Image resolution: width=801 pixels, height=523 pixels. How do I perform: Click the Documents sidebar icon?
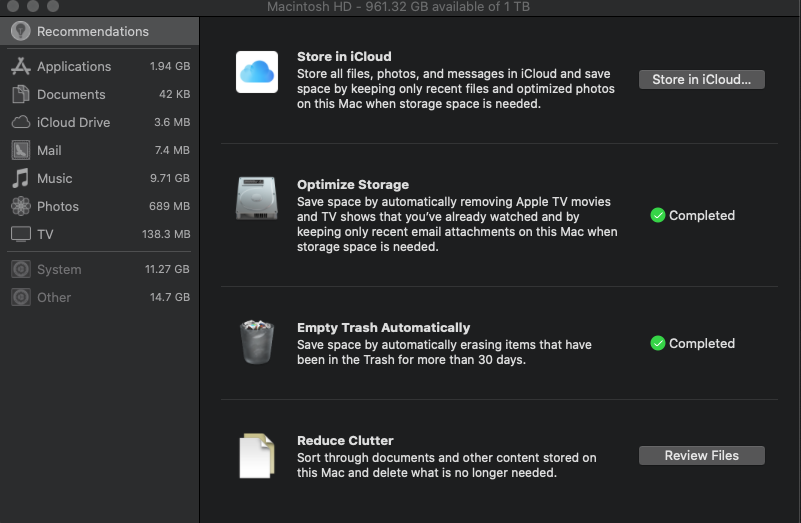pyautogui.click(x=20, y=94)
